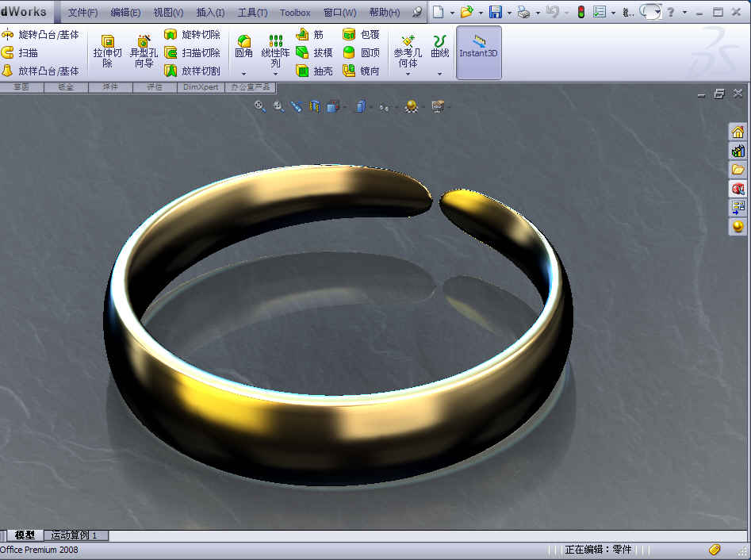Select the 放样切割 lofted cut tool
The height and width of the screenshot is (560, 751).
pyautogui.click(x=192, y=71)
